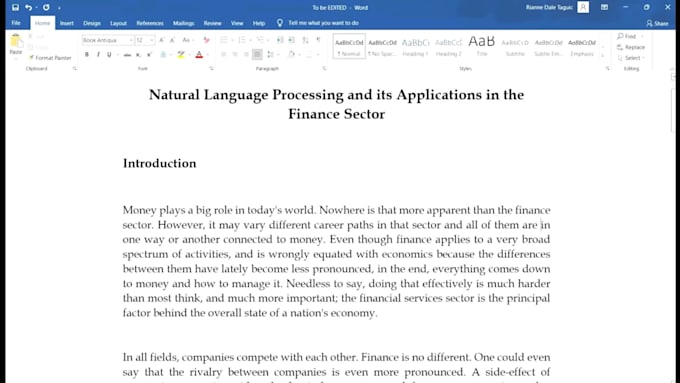Decrease paragraph indent

(280, 40)
